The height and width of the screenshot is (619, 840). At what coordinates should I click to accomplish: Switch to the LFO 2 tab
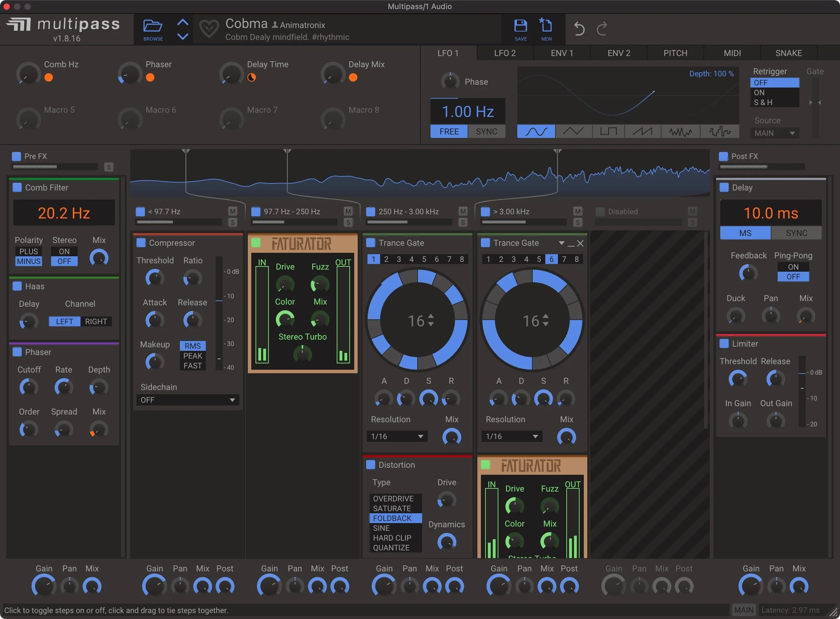pos(505,53)
